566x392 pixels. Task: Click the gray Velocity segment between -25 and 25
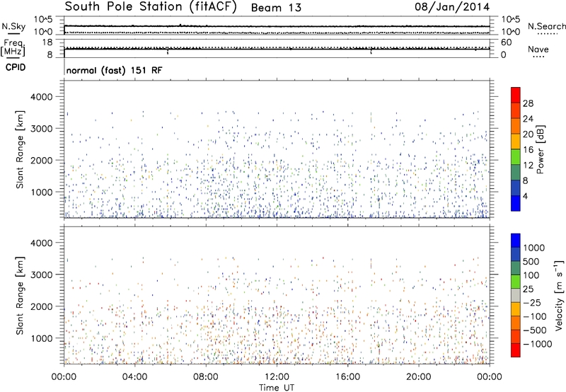pos(516,296)
